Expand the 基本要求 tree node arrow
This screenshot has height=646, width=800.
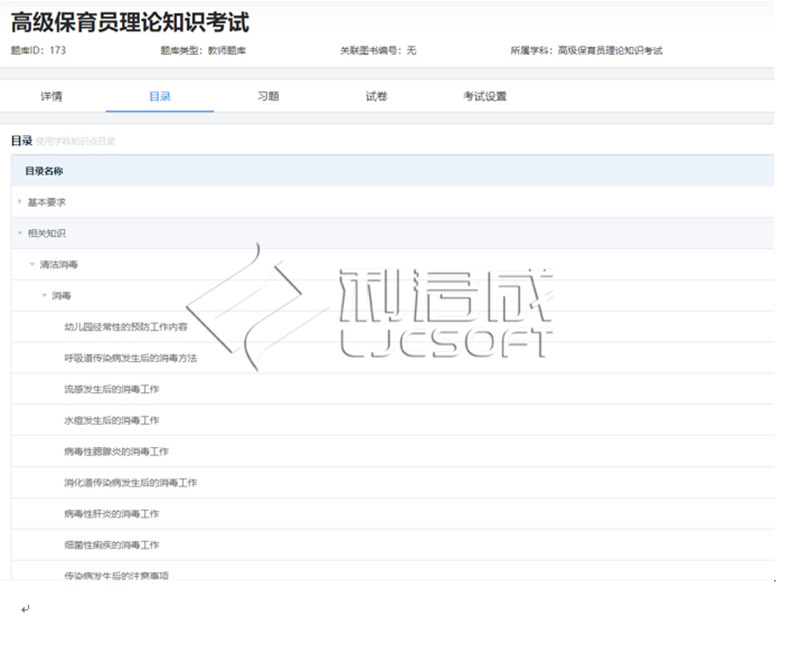coord(20,202)
